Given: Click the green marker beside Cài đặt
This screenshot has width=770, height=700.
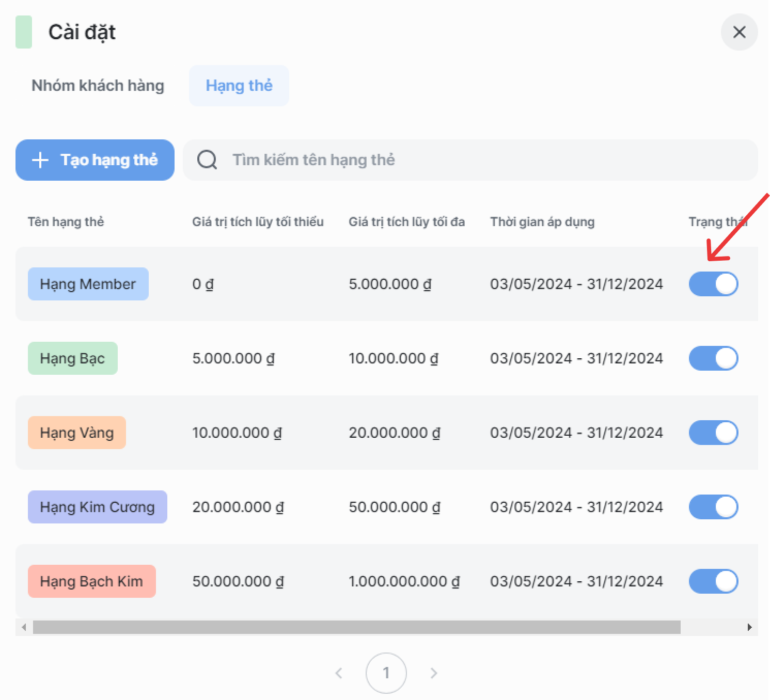Looking at the screenshot, I should [24, 32].
